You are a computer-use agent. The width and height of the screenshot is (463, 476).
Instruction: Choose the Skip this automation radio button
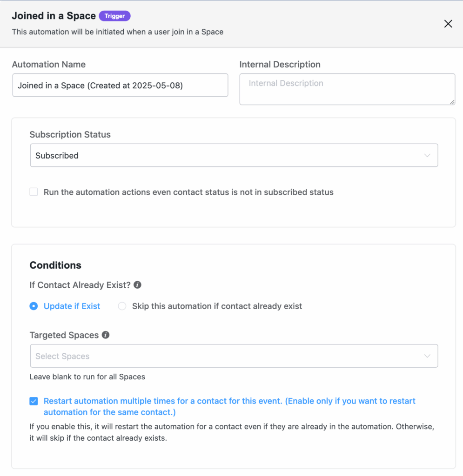point(122,306)
